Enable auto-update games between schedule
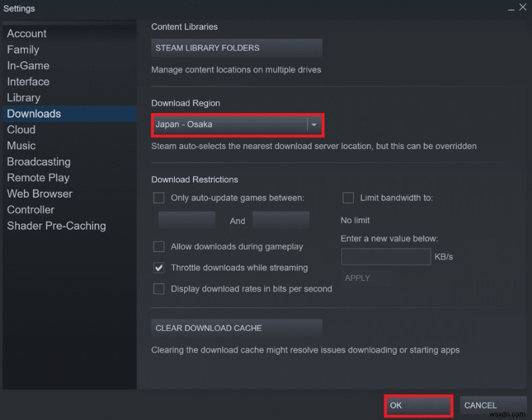This screenshot has width=532, height=420. pyautogui.click(x=159, y=198)
